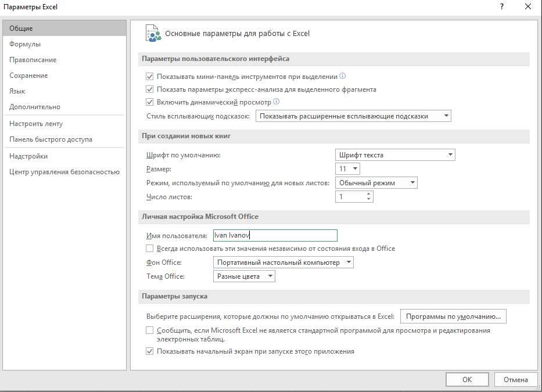Decrease Число листов with down arrow
Image resolution: width=542 pixels, height=392 pixels.
point(368,199)
